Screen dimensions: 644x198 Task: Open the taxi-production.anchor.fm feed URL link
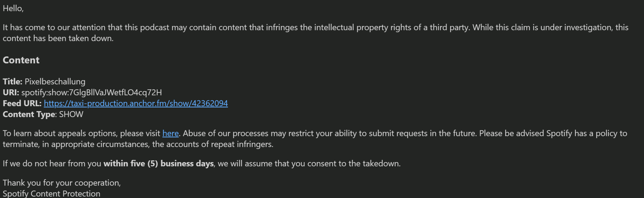pyautogui.click(x=136, y=103)
